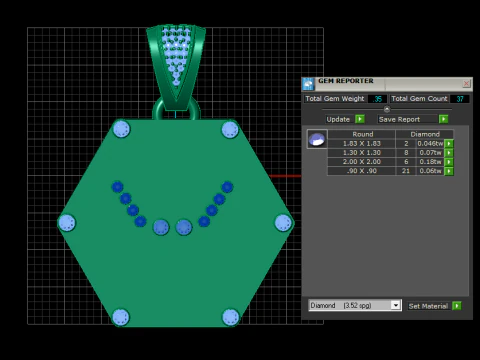Viewport: 480px width, 360px height.
Task: Select the left center gem of the smile
Action: pos(161,227)
